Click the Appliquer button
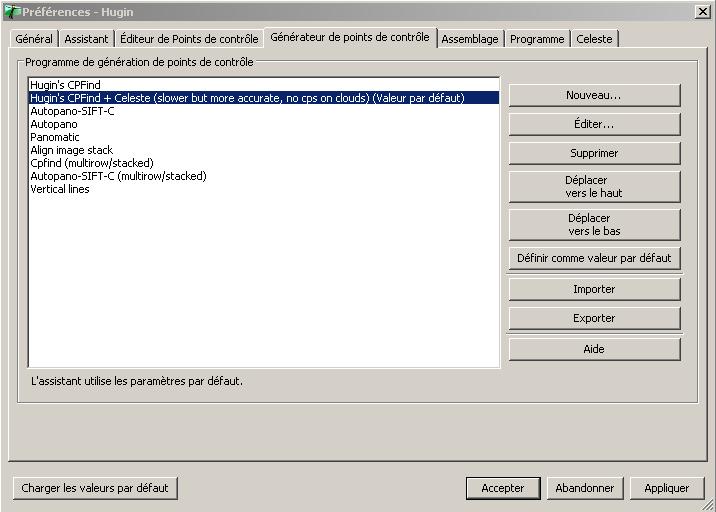716x512 pixels. pos(667,488)
